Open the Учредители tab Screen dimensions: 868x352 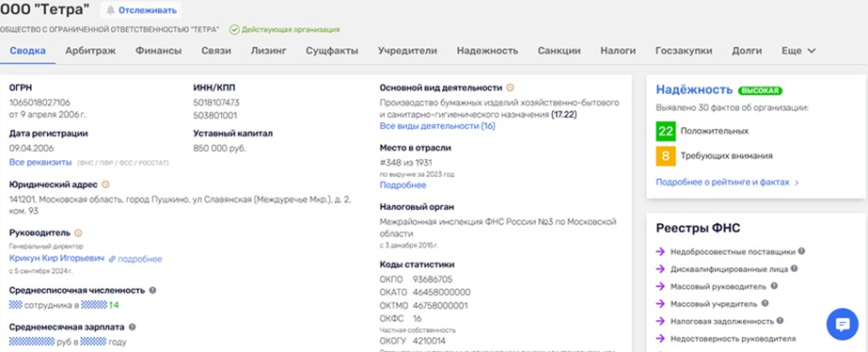(x=407, y=51)
